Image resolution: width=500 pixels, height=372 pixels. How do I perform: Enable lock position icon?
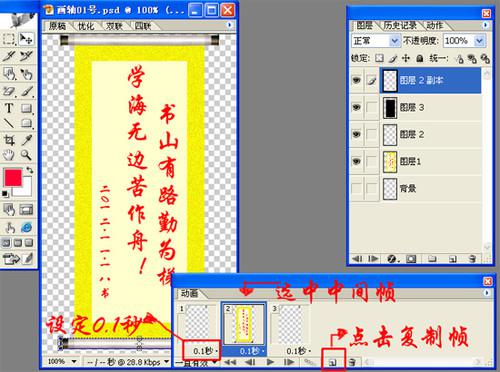(x=406, y=59)
